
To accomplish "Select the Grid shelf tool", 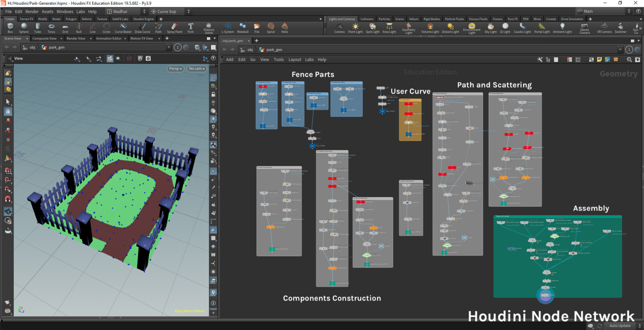I will click(65, 28).
